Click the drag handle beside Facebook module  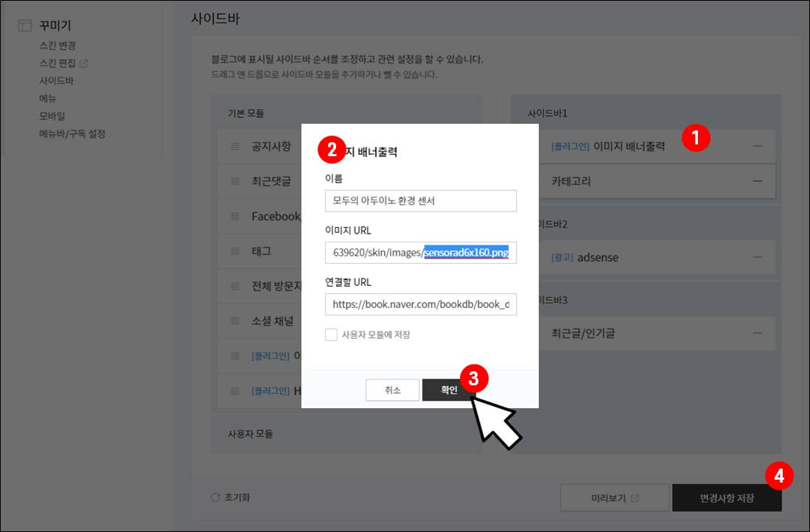pos(235,216)
